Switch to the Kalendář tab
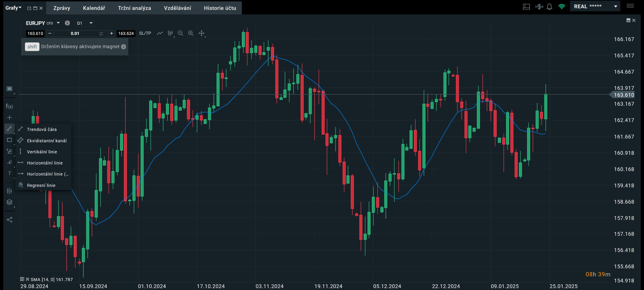 [94, 8]
